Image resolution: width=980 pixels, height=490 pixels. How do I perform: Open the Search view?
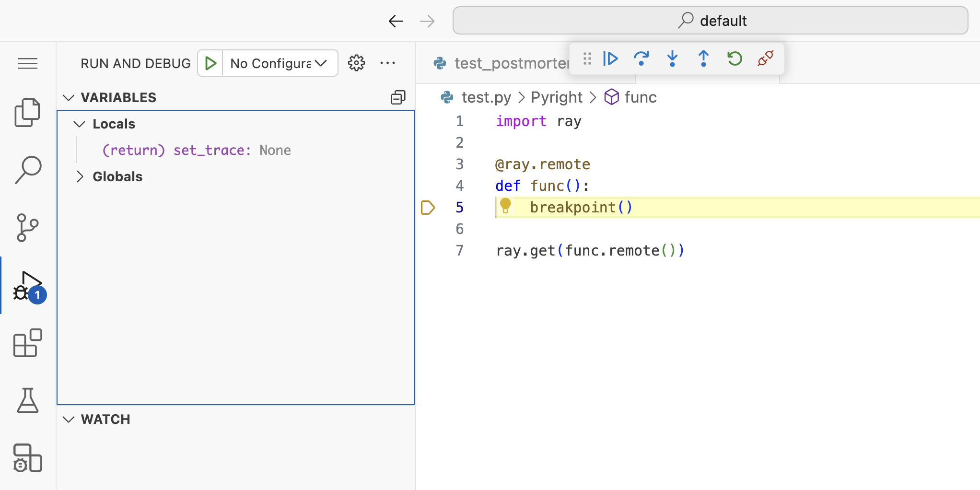coord(28,170)
